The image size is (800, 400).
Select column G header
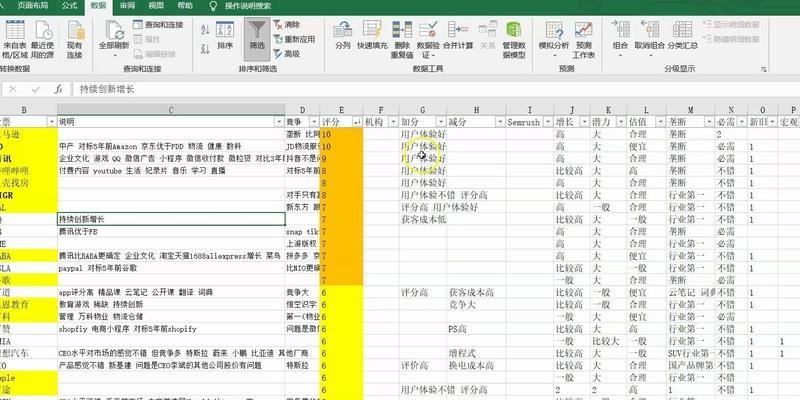pyautogui.click(x=422, y=110)
